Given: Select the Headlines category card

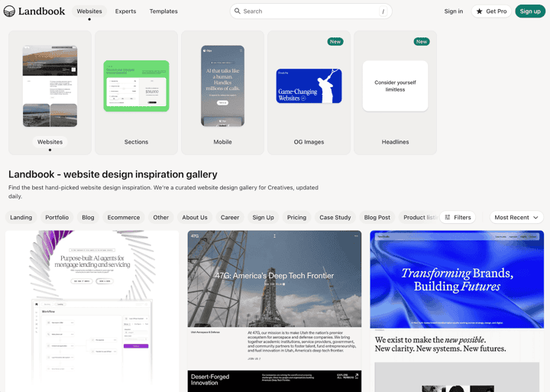Looking at the screenshot, I should pyautogui.click(x=395, y=92).
